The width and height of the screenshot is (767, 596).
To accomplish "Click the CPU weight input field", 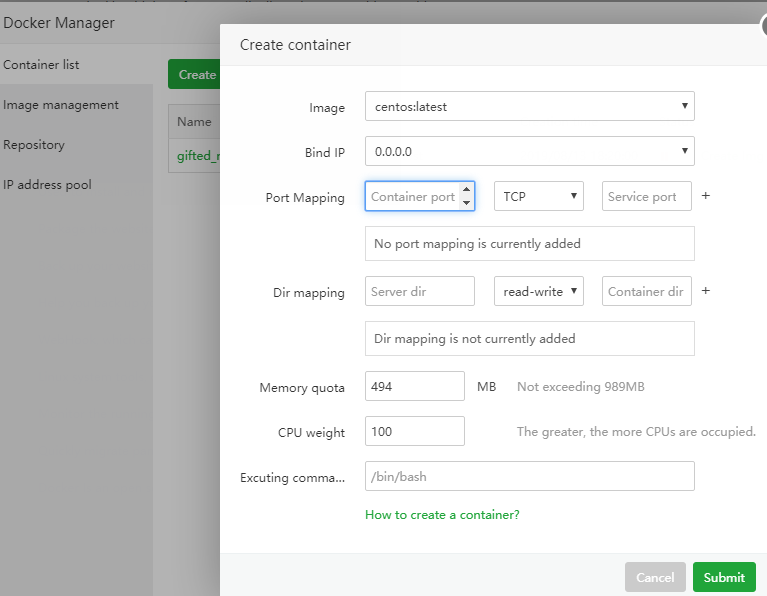I will 414,432.
